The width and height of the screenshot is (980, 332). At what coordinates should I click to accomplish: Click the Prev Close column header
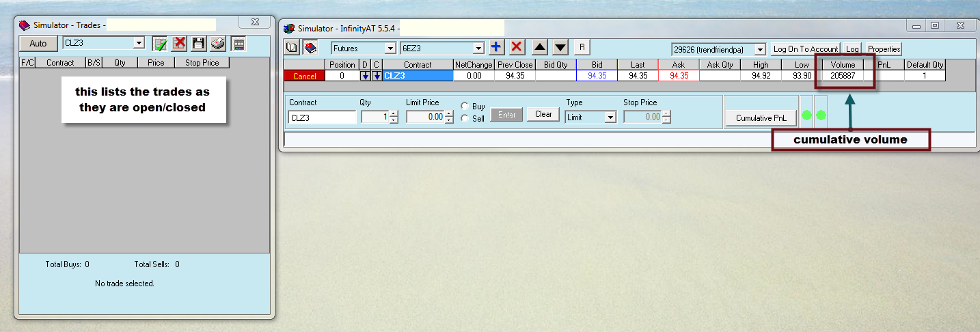pyautogui.click(x=515, y=65)
